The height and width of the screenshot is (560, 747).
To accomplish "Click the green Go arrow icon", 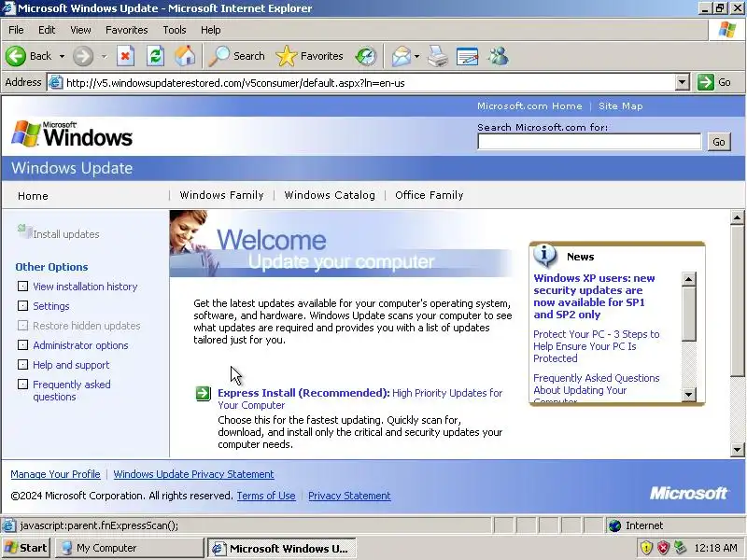I will click(706, 82).
